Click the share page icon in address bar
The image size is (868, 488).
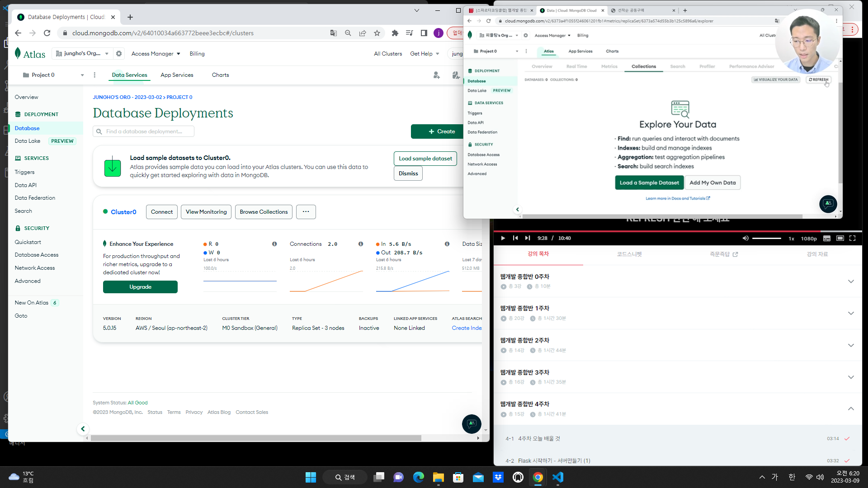tap(363, 33)
